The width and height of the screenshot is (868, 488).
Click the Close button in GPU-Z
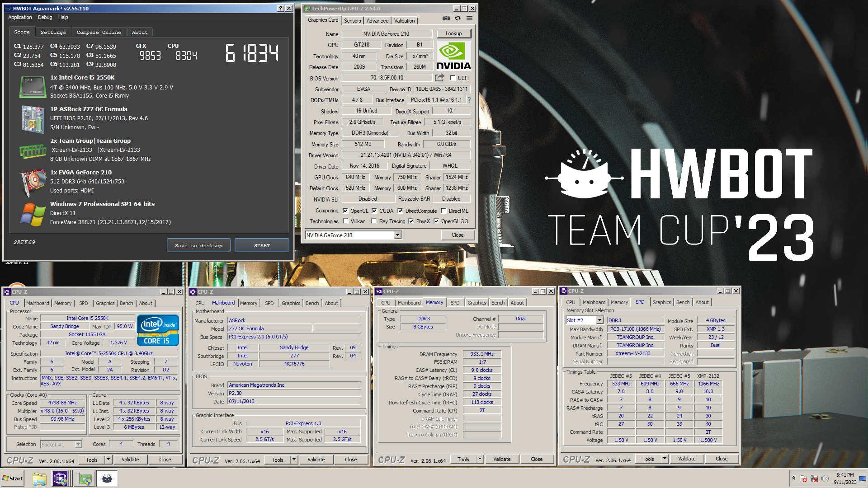pos(458,235)
